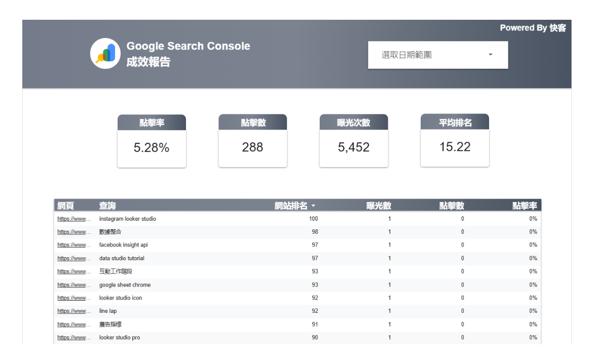Image resolution: width=594 pixels, height=364 pixels.
Task: Select the 曝光次數 scorecard showing 5,452
Action: (x=354, y=141)
